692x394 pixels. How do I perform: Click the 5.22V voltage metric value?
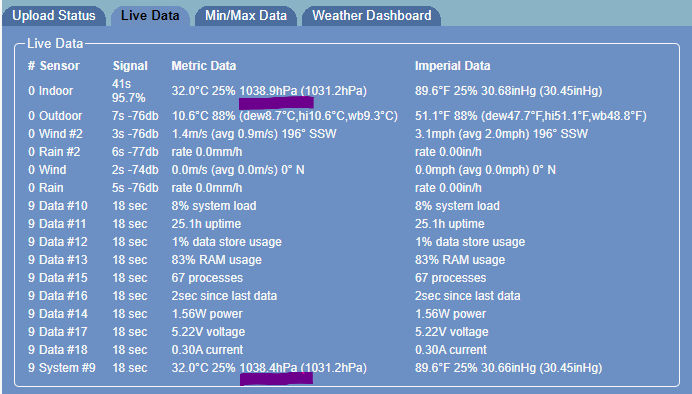pyautogui.click(x=208, y=332)
